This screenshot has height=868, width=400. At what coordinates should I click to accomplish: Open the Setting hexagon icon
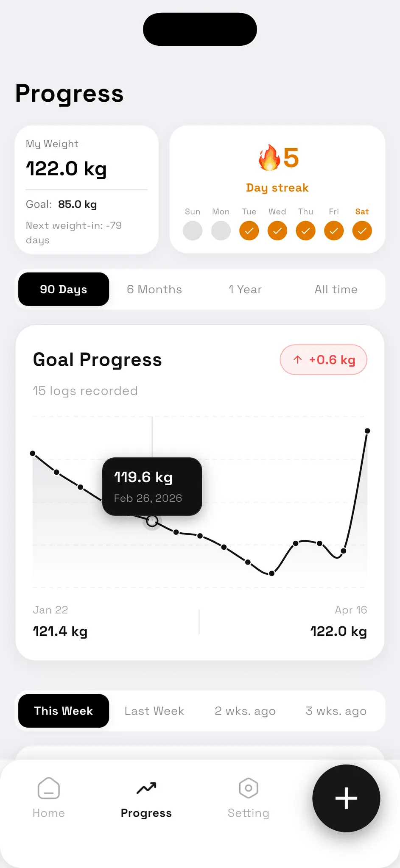(249, 788)
